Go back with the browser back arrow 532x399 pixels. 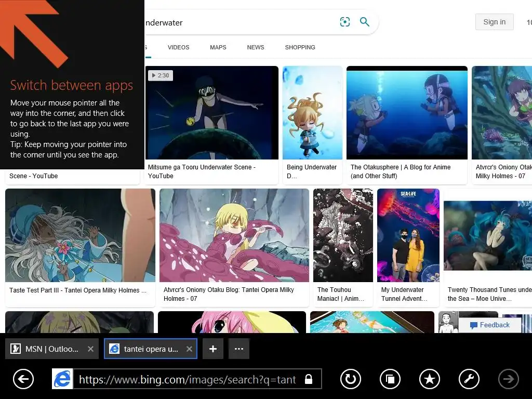[x=23, y=379]
